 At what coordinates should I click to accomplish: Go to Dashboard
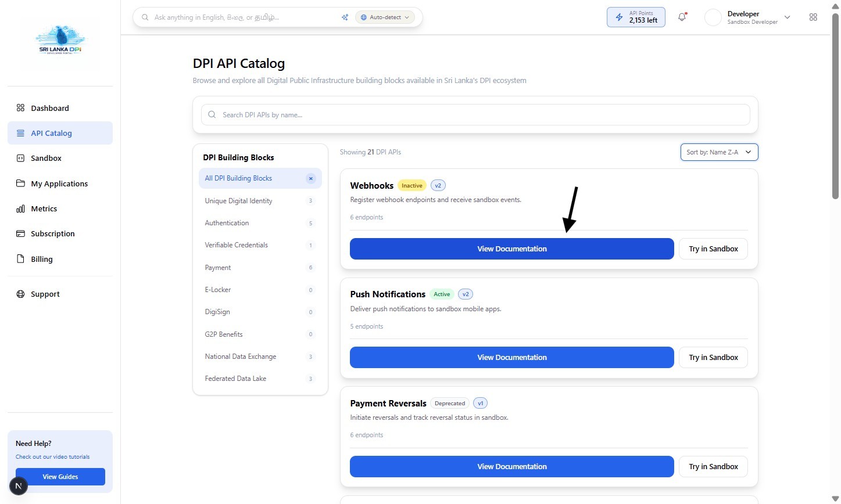60,108
